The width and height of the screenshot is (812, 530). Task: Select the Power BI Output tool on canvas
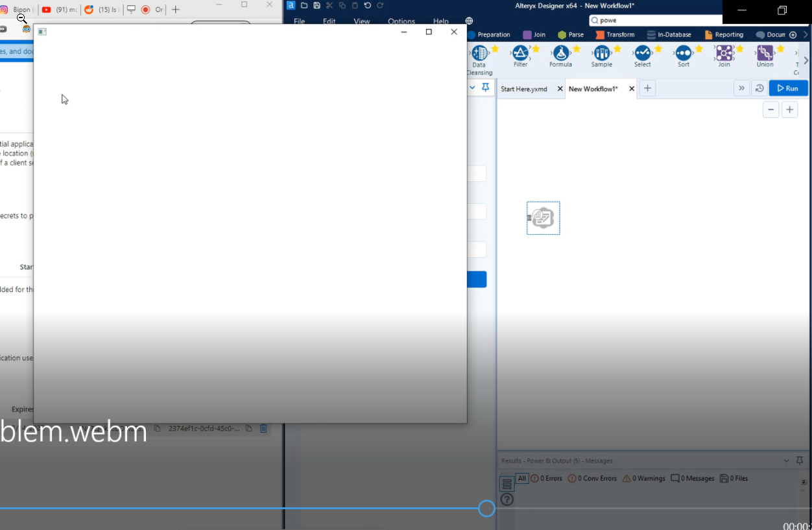(543, 218)
